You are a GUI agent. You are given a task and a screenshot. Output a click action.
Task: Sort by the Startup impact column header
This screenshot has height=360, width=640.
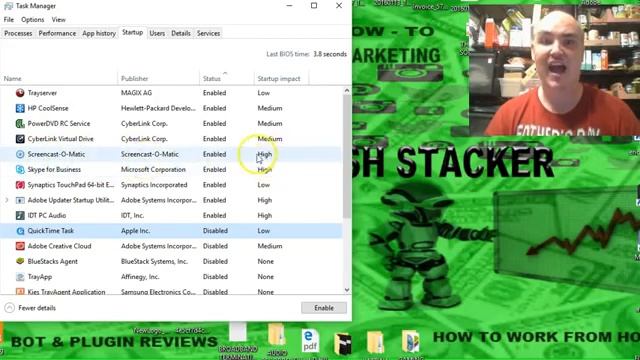[x=281, y=78]
